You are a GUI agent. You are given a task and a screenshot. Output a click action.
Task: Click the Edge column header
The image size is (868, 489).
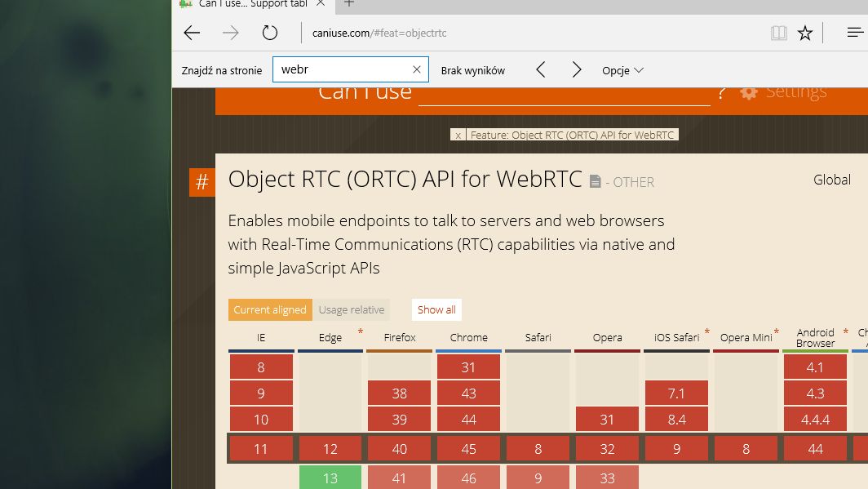[330, 337]
